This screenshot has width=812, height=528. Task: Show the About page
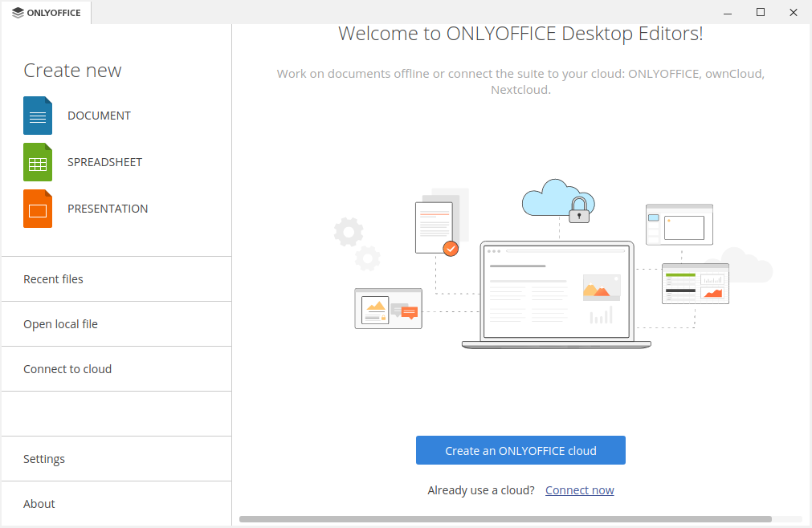116,504
